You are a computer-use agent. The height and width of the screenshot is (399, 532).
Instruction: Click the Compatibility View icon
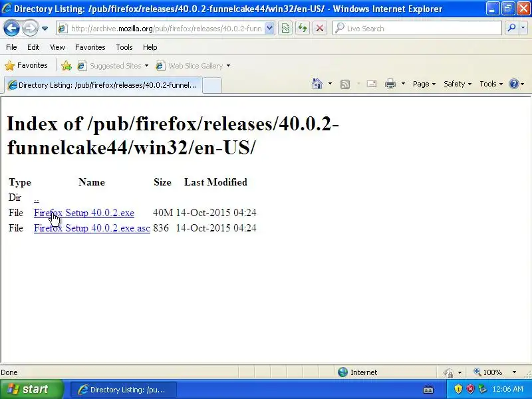[286, 29]
